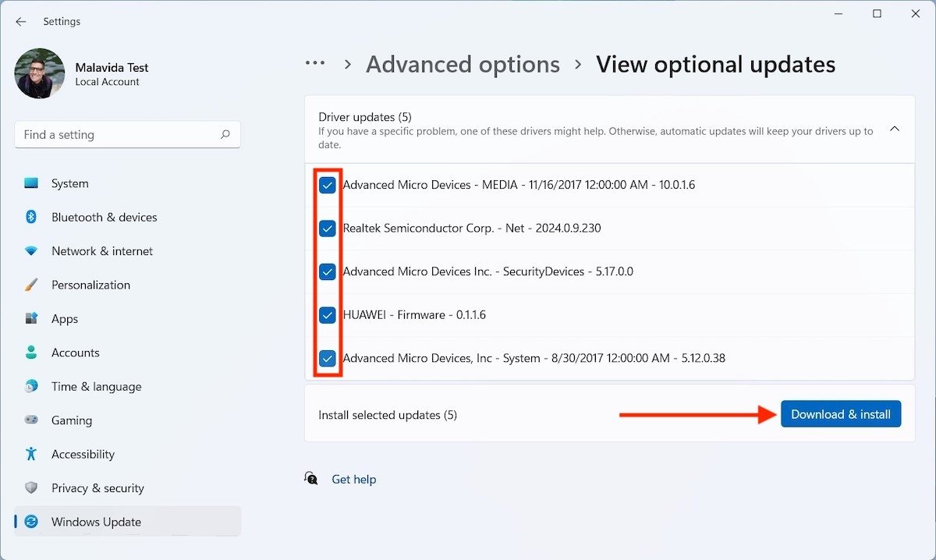936x560 pixels.
Task: Click the Local Account label
Action: point(108,82)
